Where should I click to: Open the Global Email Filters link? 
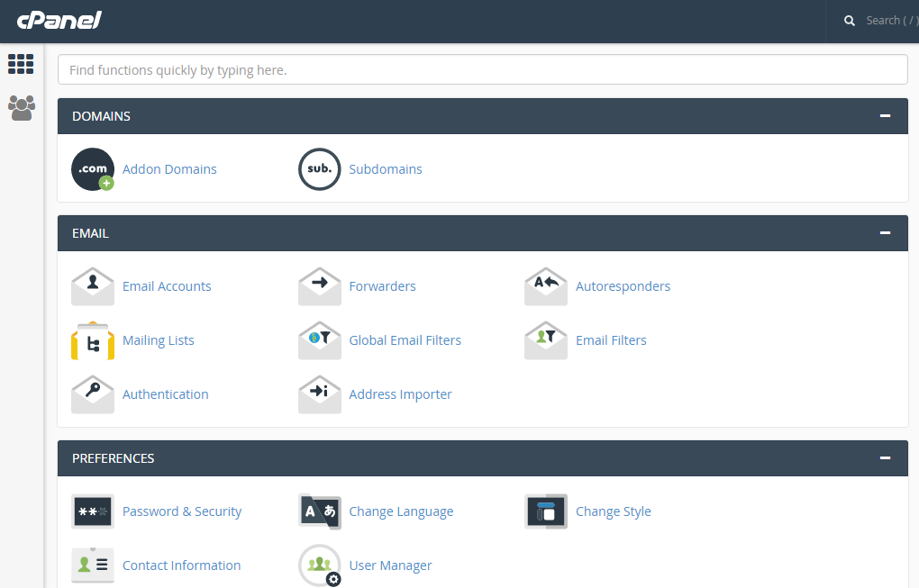click(x=405, y=340)
